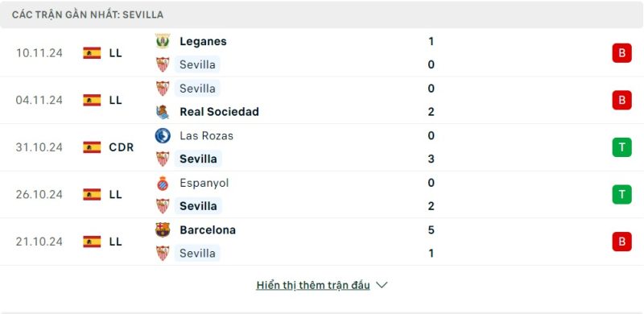Click the Espanyol club crest
This screenshot has height=314, width=644.
163,183
